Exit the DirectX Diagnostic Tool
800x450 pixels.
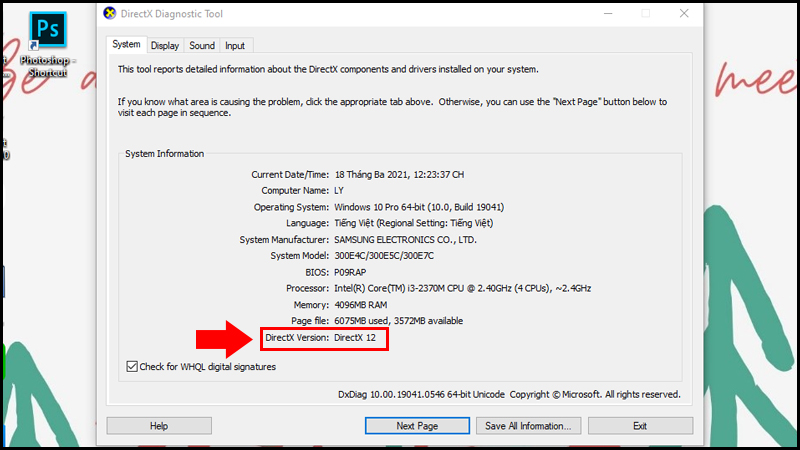pos(640,426)
